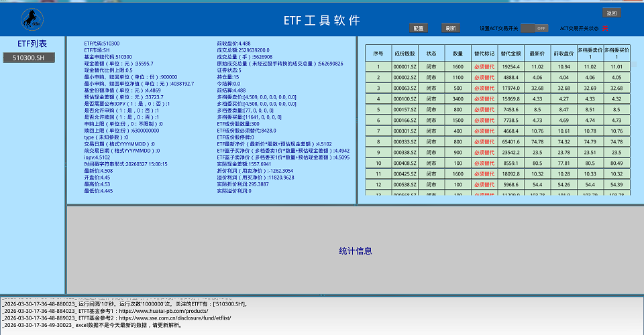The width and height of the screenshot is (644, 335).
Task: Click the iopv:4.5102 line
Action: [97, 157]
